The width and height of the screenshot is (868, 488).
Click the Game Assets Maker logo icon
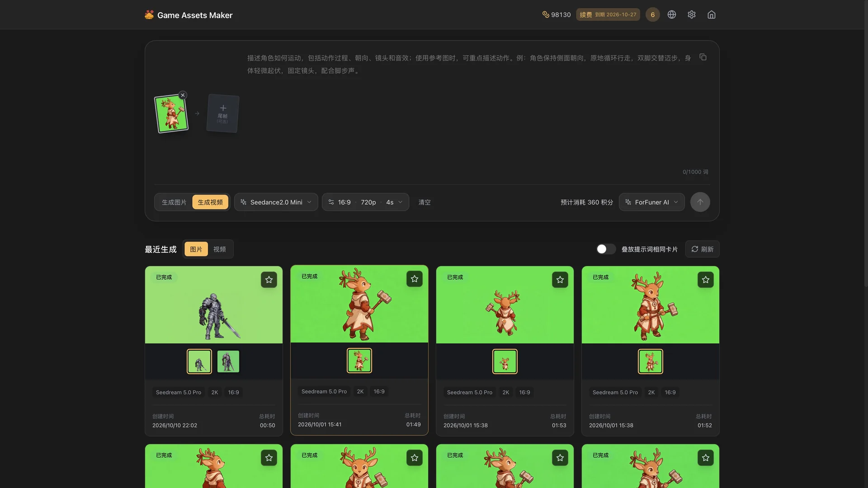tap(149, 14)
